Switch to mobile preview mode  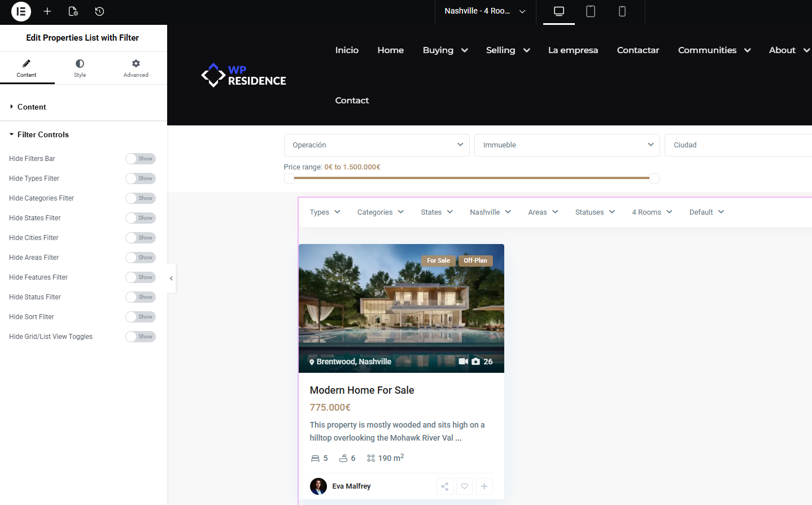point(622,11)
